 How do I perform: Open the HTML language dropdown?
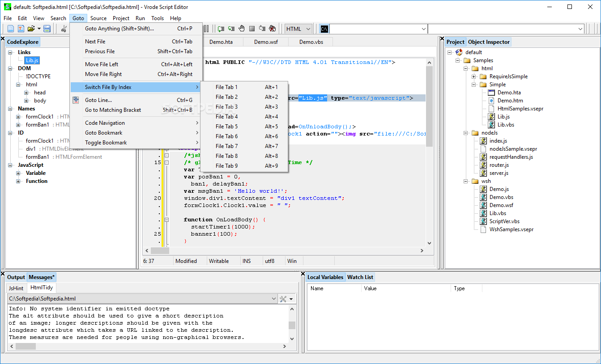point(308,29)
